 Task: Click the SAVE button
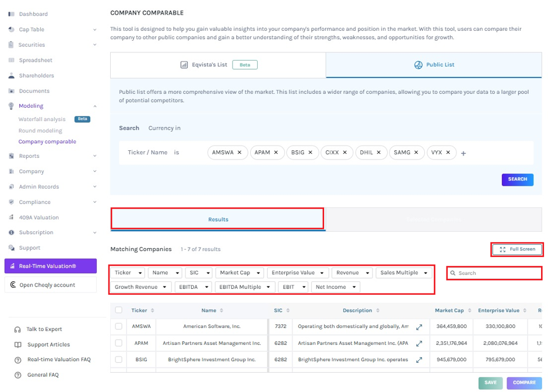tap(490, 383)
